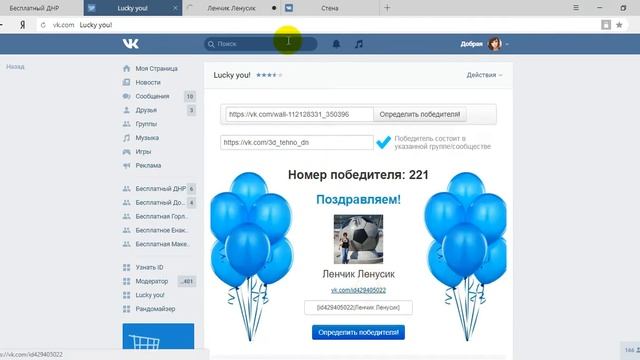Switch to Стена browser tab
The width and height of the screenshot is (640, 360).
329,8
